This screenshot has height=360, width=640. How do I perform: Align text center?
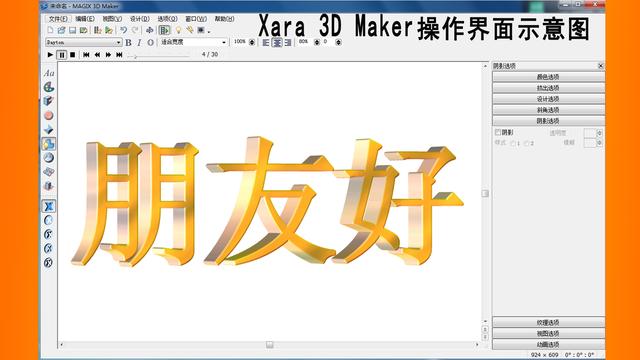(277, 42)
